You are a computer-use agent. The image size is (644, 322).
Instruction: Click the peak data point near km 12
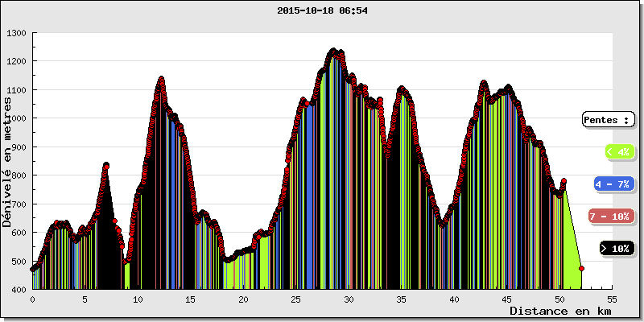click(162, 78)
